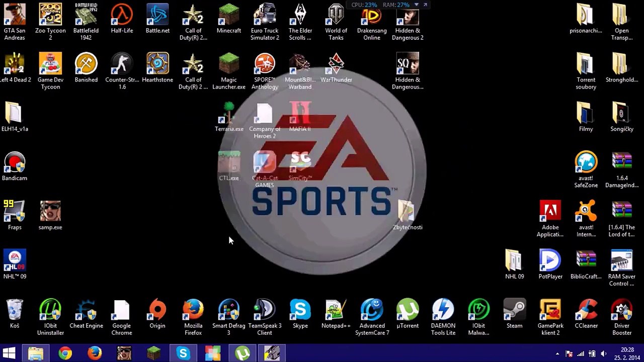
Task: Expand the CPU/RAM monitor dropdown arrow
Action: [x=416, y=5]
